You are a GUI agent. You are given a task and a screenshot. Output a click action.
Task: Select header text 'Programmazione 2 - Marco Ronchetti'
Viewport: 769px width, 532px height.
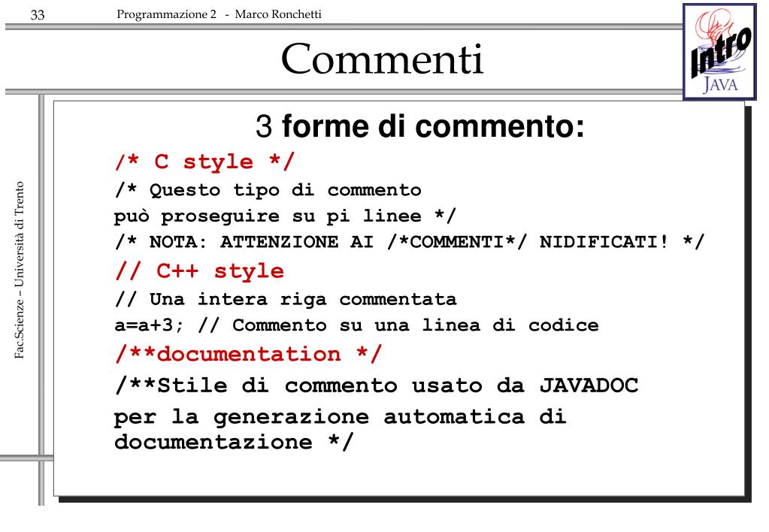click(x=219, y=14)
